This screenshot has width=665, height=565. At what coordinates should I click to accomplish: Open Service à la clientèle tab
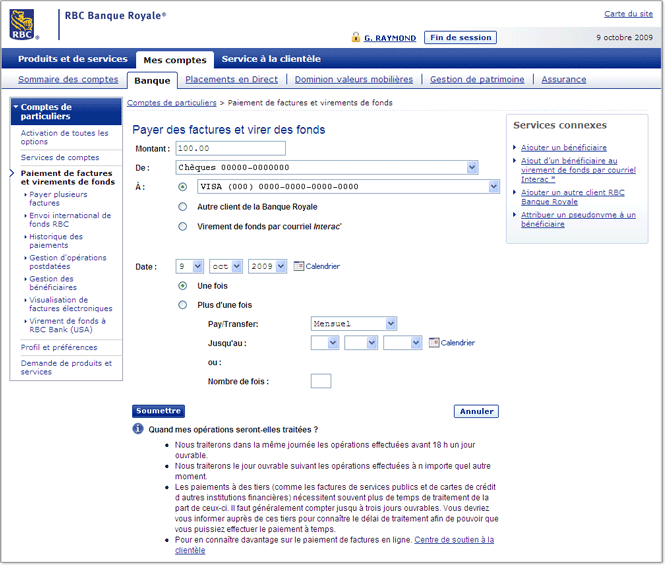click(x=271, y=59)
